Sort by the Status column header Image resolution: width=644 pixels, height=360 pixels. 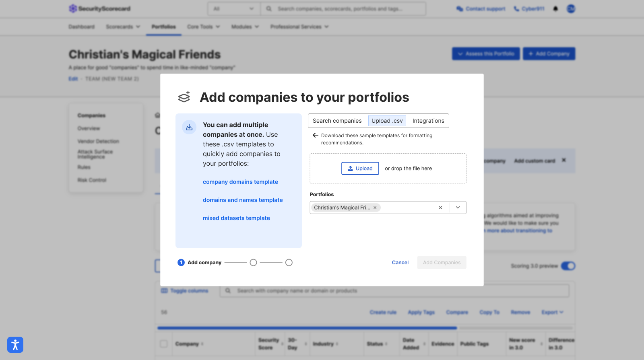377,344
